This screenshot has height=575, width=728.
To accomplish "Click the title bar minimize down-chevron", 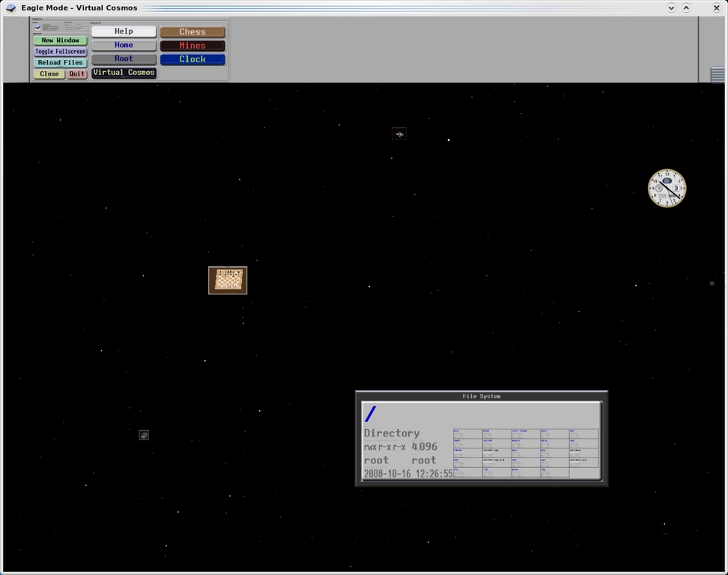I will click(671, 7).
